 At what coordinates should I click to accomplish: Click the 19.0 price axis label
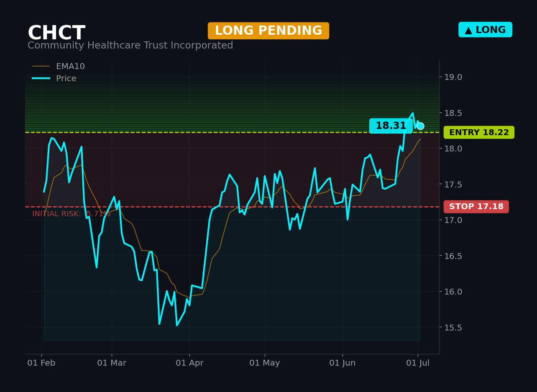(453, 77)
